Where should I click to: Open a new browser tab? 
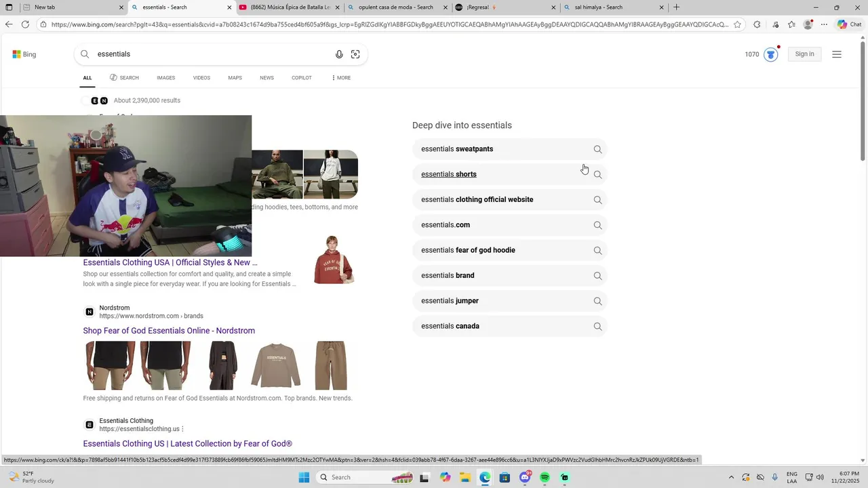pos(676,7)
